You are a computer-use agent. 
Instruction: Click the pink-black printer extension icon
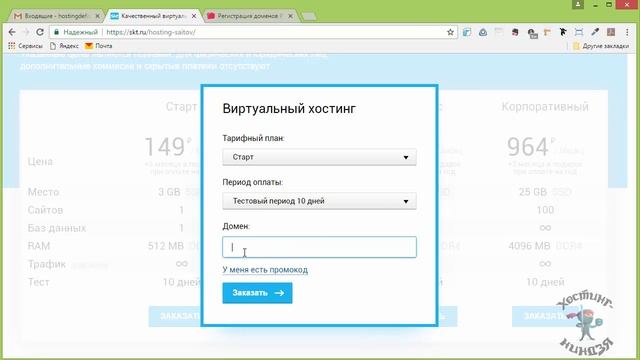(515, 32)
